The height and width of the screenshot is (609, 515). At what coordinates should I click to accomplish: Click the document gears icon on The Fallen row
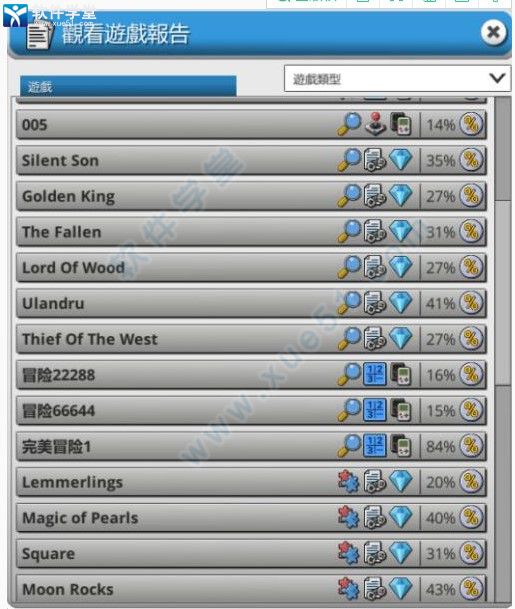pos(374,231)
